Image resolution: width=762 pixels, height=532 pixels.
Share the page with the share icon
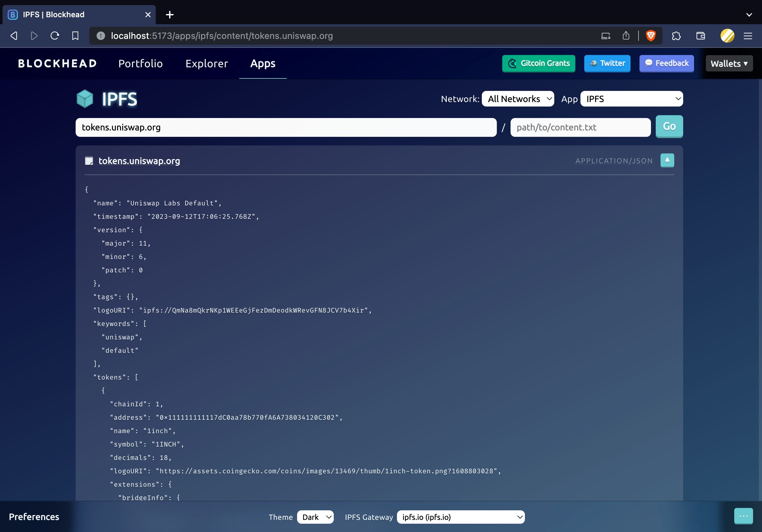(626, 36)
